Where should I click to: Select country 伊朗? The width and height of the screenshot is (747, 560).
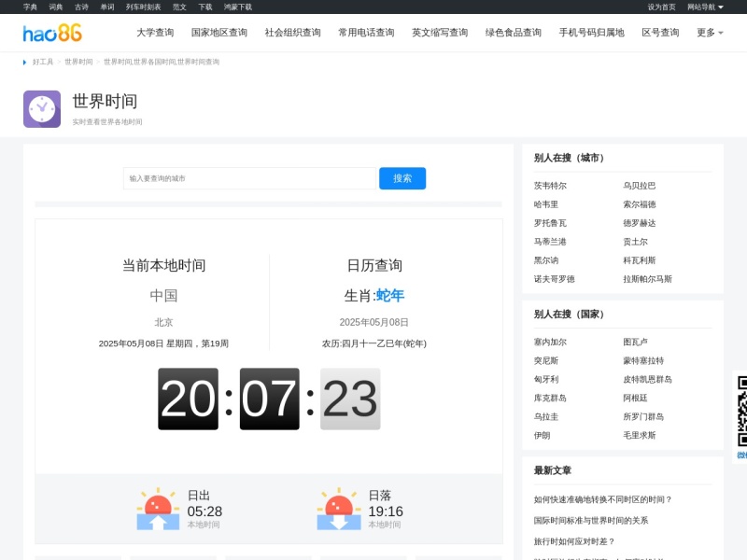[x=542, y=435]
